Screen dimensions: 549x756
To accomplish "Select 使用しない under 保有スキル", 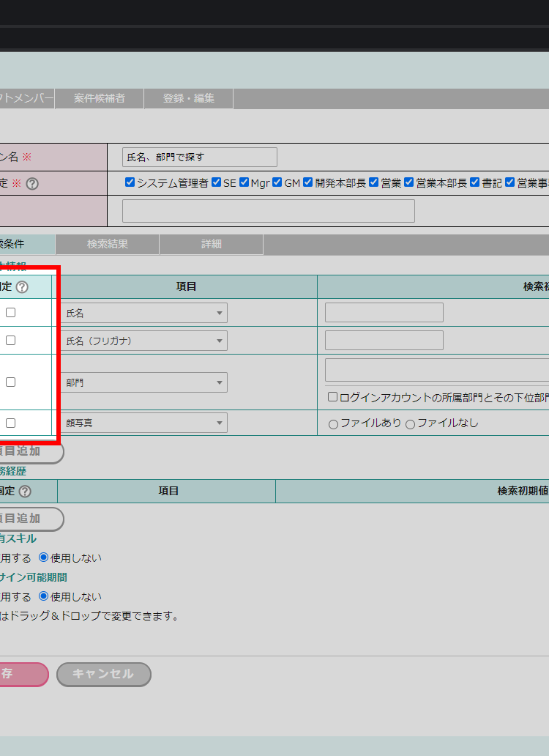I will pos(43,557).
